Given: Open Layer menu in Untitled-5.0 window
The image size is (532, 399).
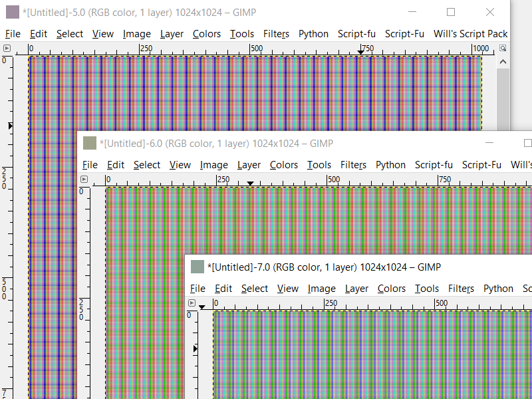Looking at the screenshot, I should click(172, 34).
